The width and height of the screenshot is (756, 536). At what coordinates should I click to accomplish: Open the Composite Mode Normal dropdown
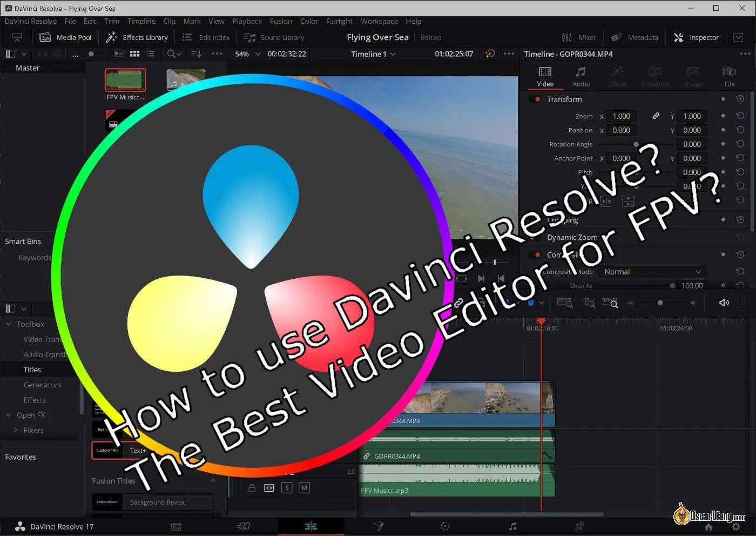coord(653,272)
